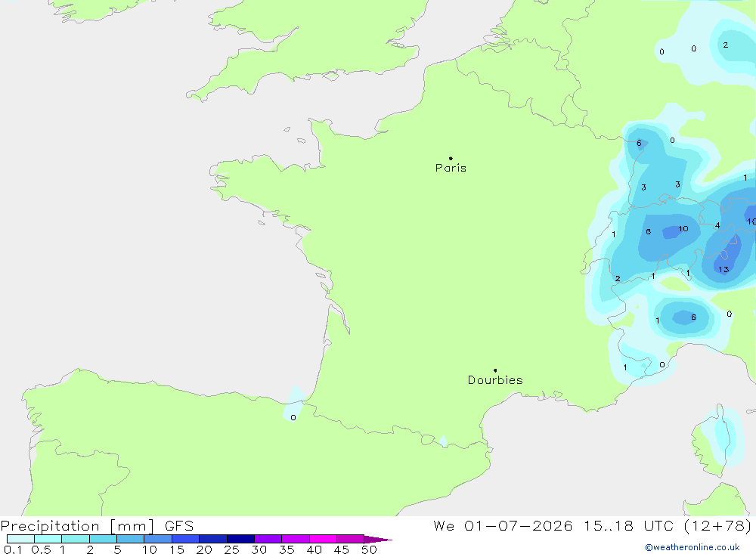Screen dimensions: 756x554
Task: Select the Dourbies location dot marker
Action: (x=495, y=370)
